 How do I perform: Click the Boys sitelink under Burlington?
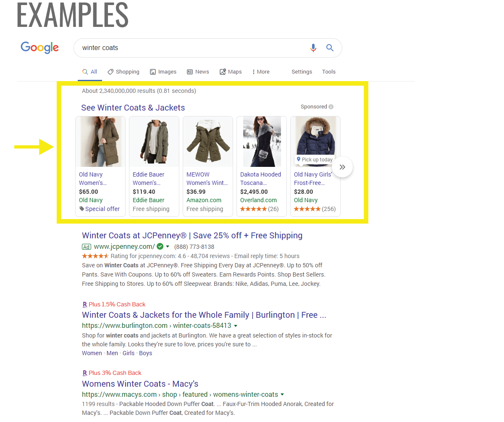[146, 353]
